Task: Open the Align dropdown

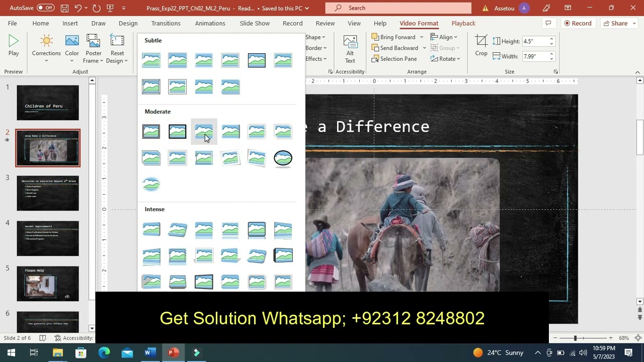Action: pyautogui.click(x=444, y=37)
